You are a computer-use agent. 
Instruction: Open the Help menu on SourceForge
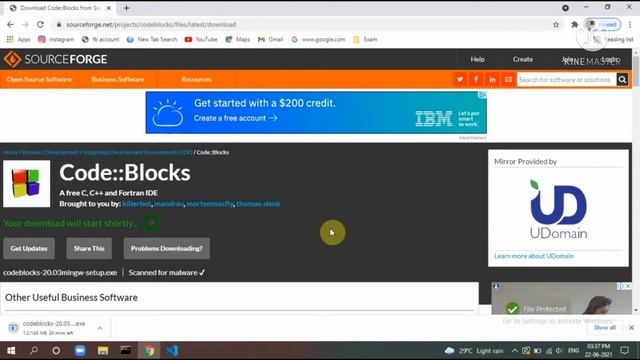tap(477, 59)
